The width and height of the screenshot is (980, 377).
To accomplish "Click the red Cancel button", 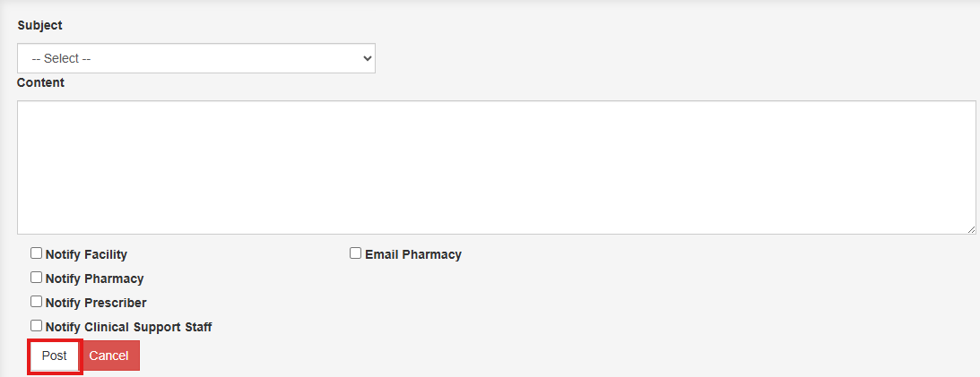I will pyautogui.click(x=109, y=356).
